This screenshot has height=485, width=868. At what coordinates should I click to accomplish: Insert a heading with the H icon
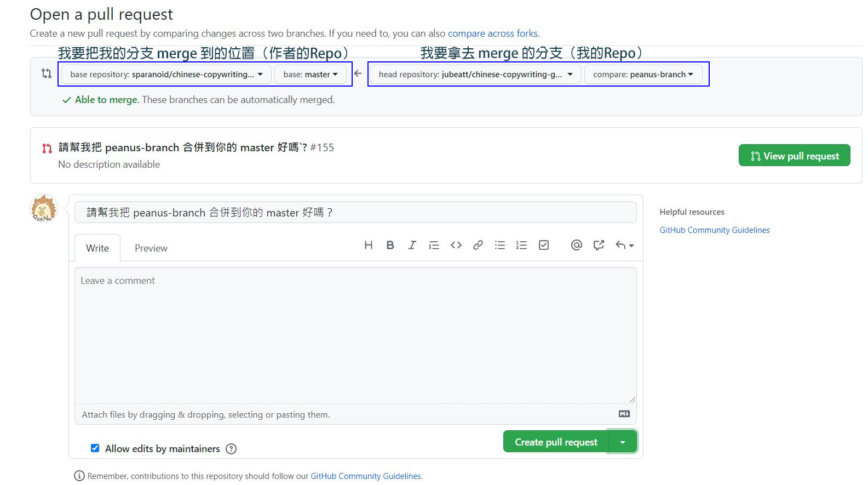point(369,245)
